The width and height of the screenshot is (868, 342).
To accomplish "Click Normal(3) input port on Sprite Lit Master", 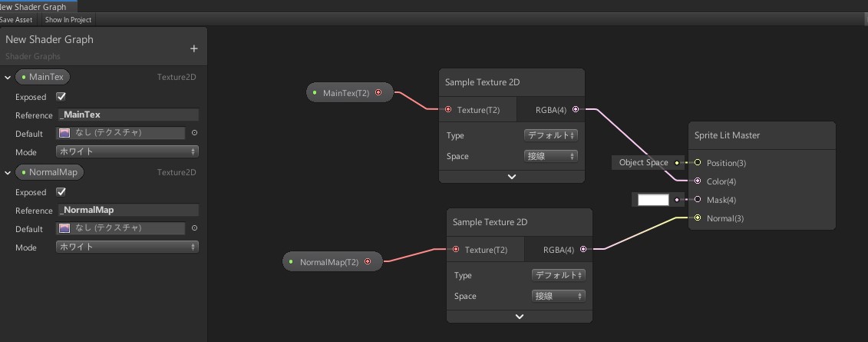I will (698, 218).
